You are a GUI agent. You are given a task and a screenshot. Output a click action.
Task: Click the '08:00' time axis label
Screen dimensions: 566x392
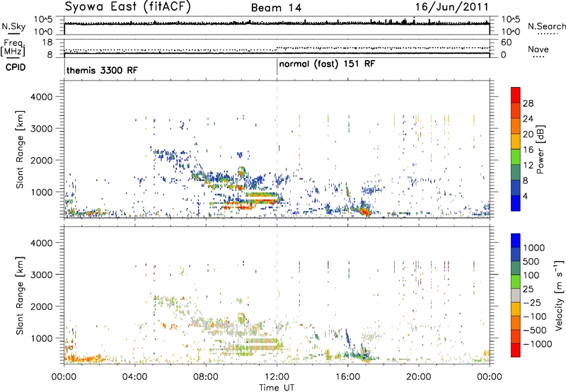pos(205,377)
